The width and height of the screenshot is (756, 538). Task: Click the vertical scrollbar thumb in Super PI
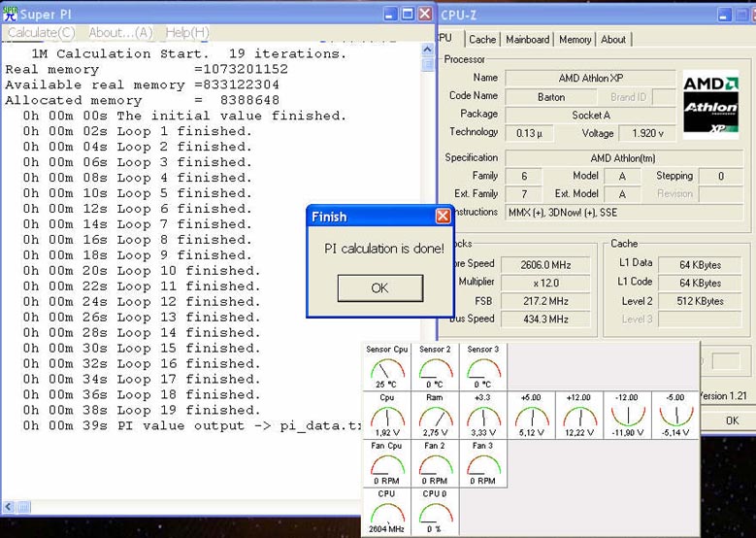(427, 65)
